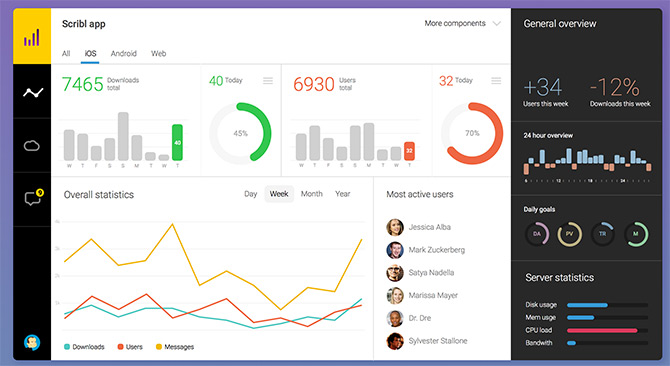Open the downloads card hamburger menu
This screenshot has height=366, width=670.
click(268, 80)
